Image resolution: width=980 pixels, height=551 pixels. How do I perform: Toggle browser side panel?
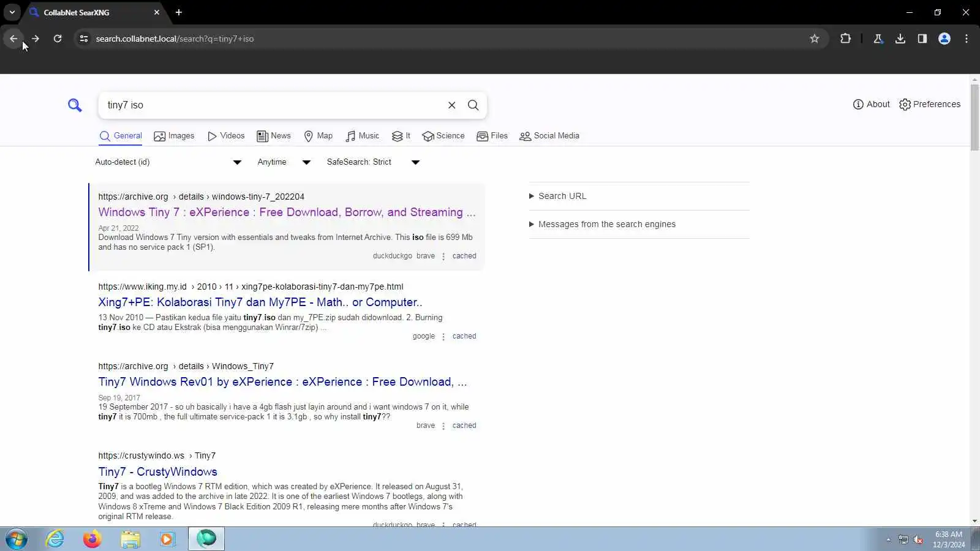[x=922, y=39]
